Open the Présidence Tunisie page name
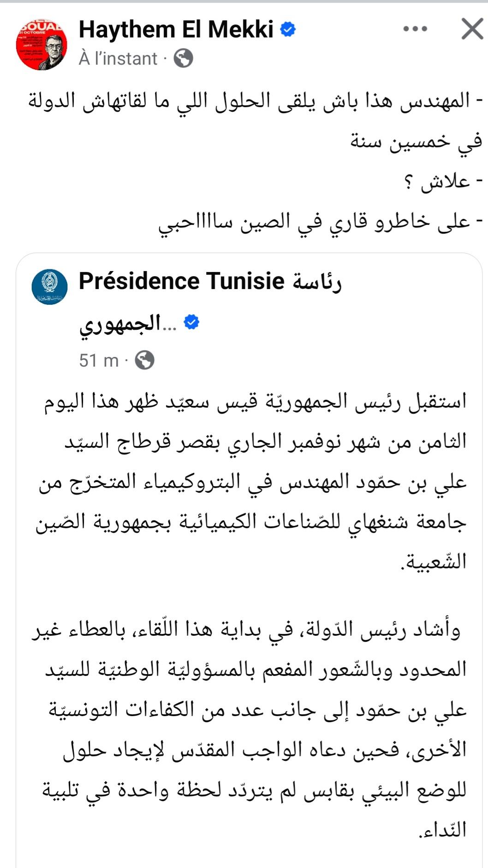The image size is (488, 868). click(181, 281)
